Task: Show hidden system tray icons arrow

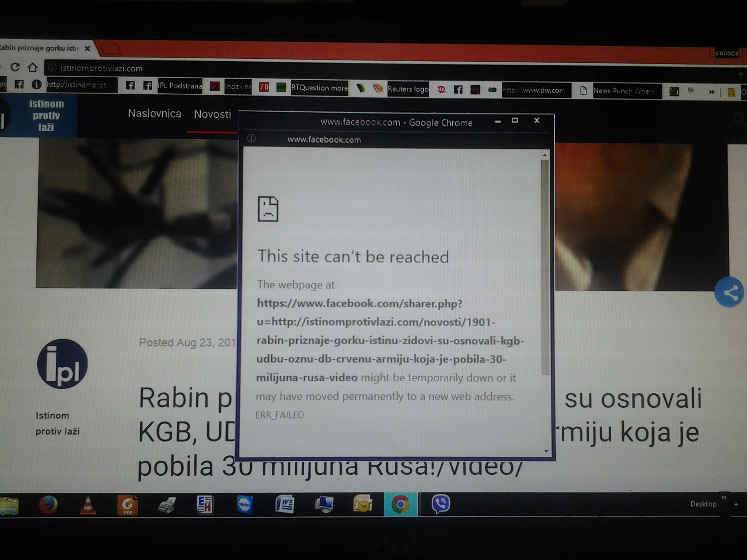Action: coord(736,504)
